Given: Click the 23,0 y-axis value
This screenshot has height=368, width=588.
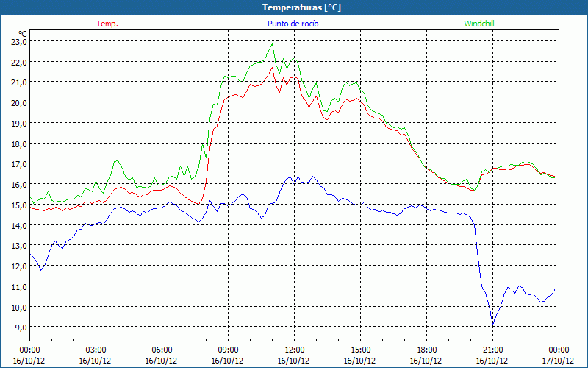Looking at the screenshot, I should pos(19,42).
